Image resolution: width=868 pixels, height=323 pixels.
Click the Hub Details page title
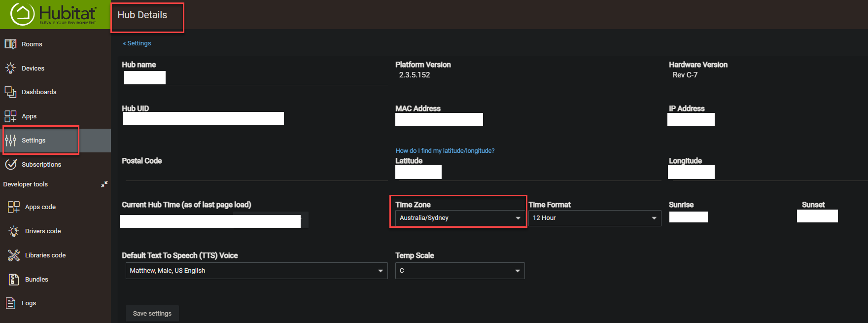point(142,15)
